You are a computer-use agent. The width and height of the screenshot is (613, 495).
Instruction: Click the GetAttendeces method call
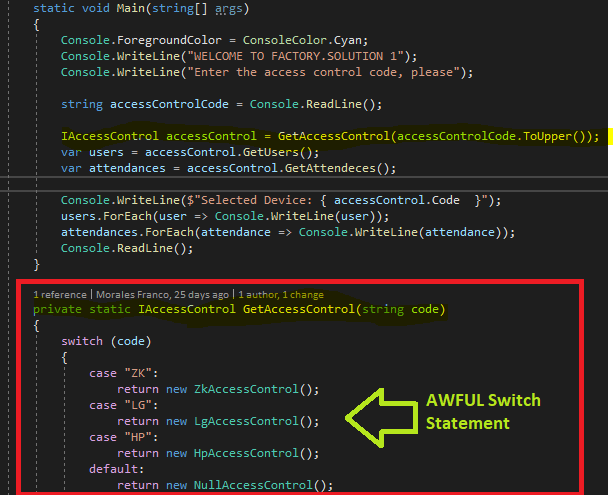[x=330, y=168]
